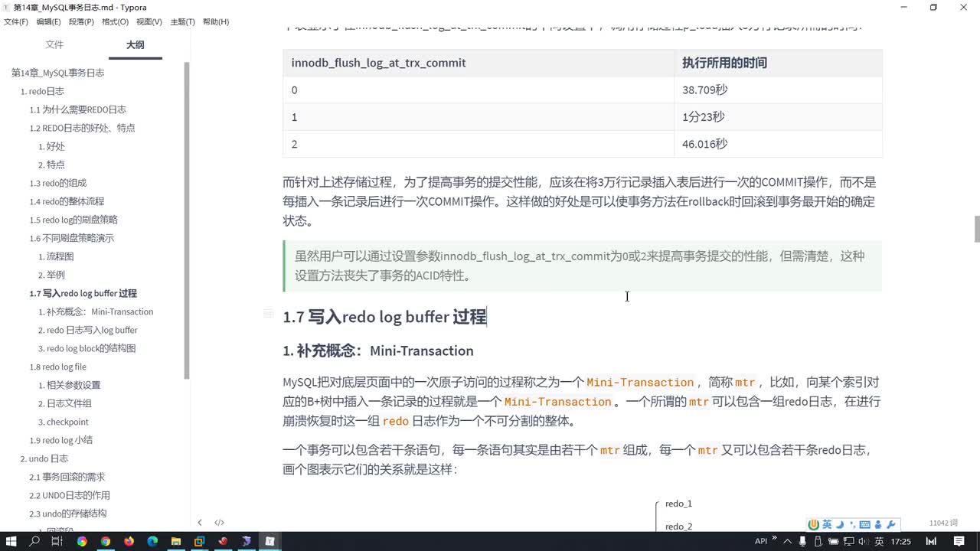Switch to source code mode icon
Viewport: 980px width, 551px height.
219,523
